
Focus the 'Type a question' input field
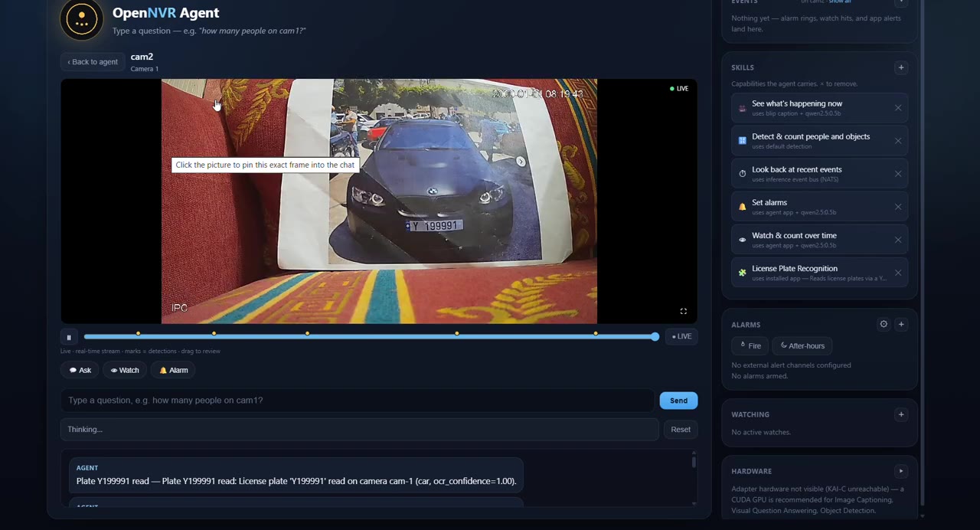[358, 400]
